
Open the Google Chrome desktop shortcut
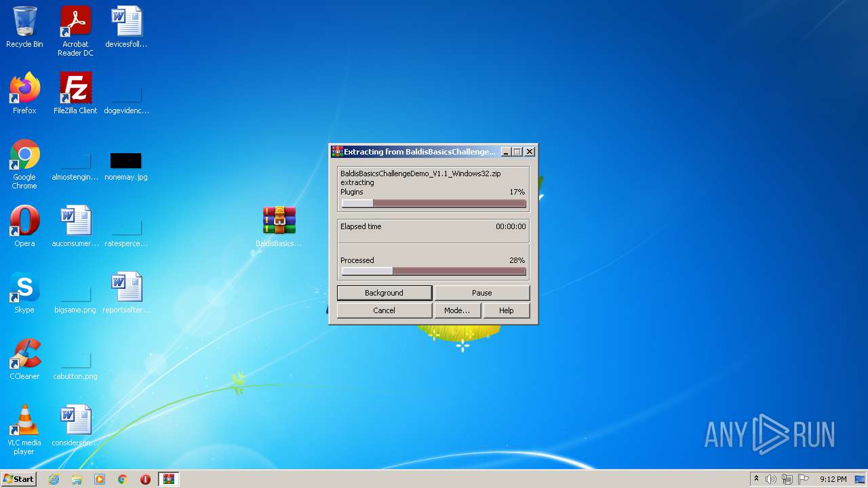[x=24, y=164]
